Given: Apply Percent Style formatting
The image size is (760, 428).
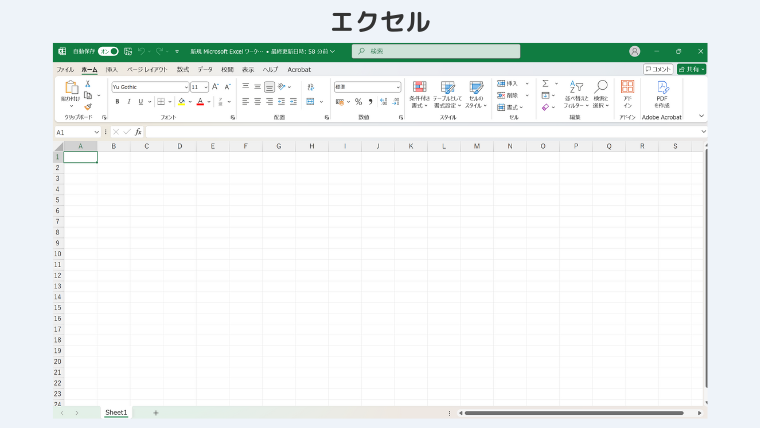Looking at the screenshot, I should (358, 102).
